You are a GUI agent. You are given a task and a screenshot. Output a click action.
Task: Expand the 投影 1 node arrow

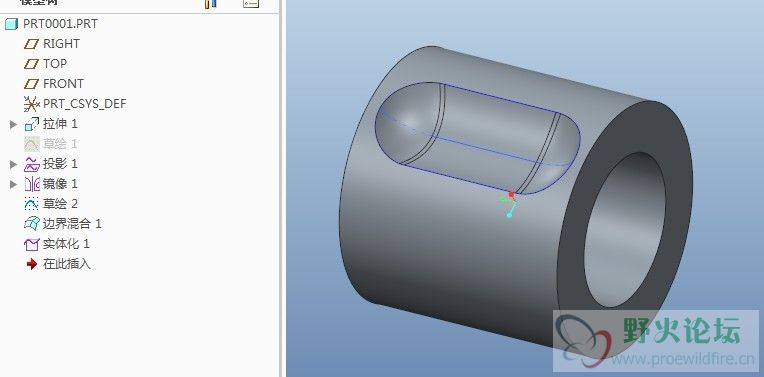pyautogui.click(x=14, y=164)
